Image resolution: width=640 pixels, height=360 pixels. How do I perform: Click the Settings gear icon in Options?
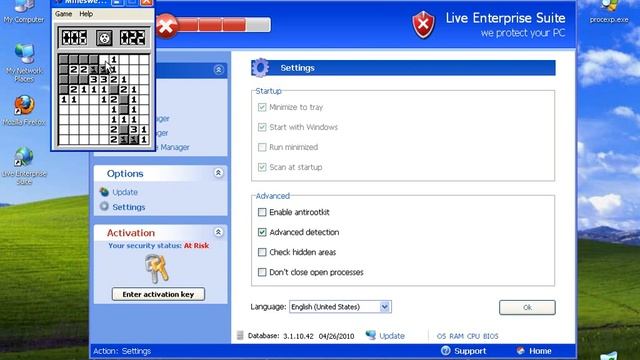pyautogui.click(x=104, y=207)
